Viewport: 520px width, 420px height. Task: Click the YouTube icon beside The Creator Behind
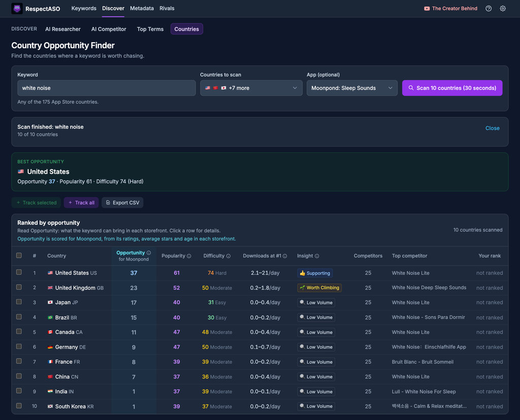pos(427,9)
